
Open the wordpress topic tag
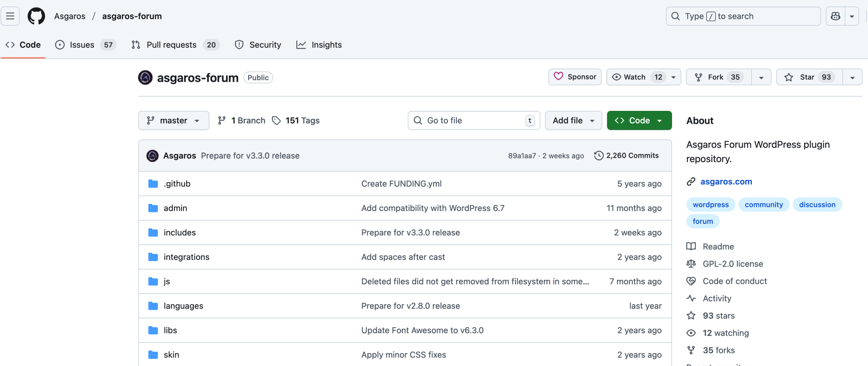[x=711, y=204]
